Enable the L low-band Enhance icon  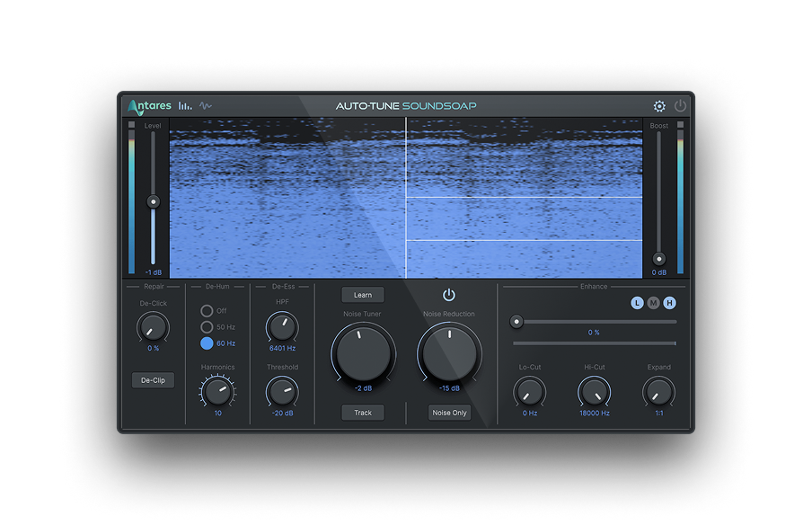(x=635, y=302)
